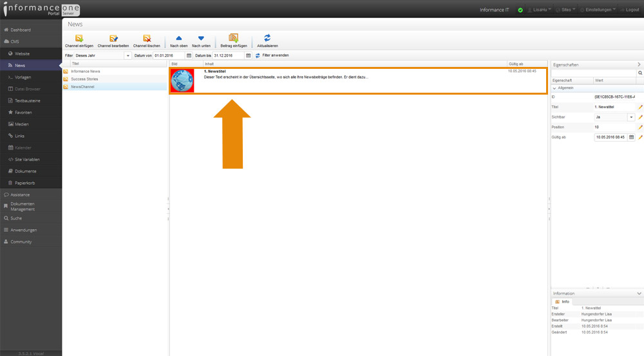Collapse the Eigenschaften panel with chevron
Viewport: 644px width, 356px height.
pyautogui.click(x=639, y=64)
